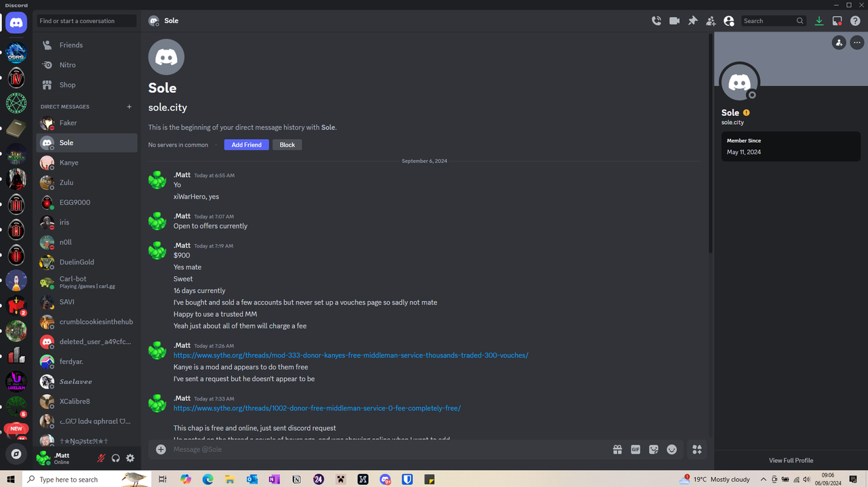Viewport: 868px width, 487px height.
Task: Hide the user profile panel
Action: coord(729,21)
